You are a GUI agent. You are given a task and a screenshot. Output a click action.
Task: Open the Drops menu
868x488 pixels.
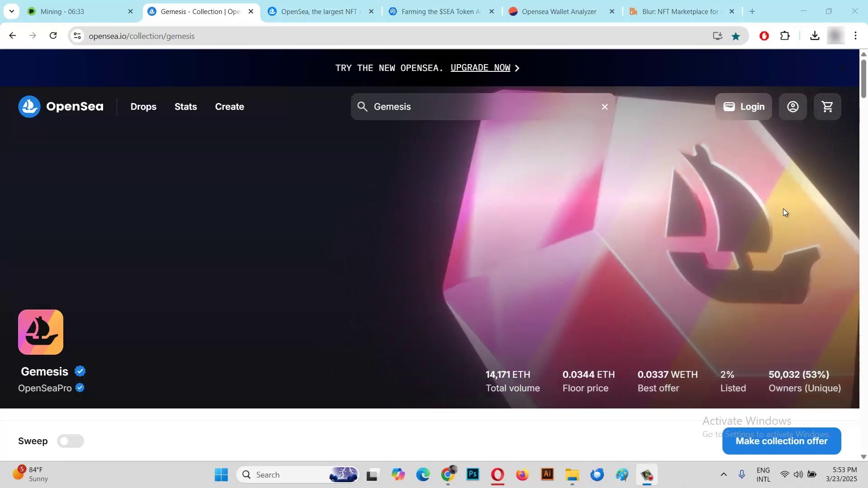pos(143,107)
